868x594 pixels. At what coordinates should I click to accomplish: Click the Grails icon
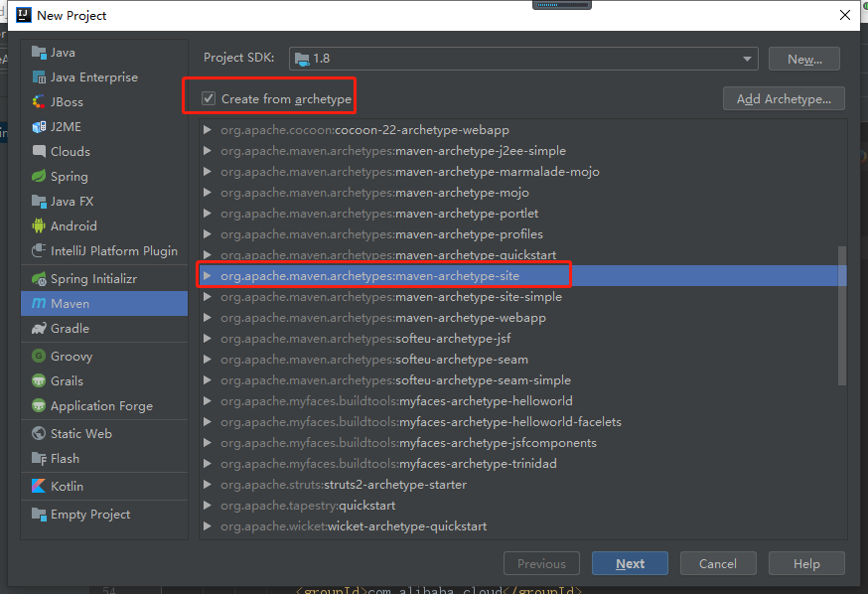[39, 380]
